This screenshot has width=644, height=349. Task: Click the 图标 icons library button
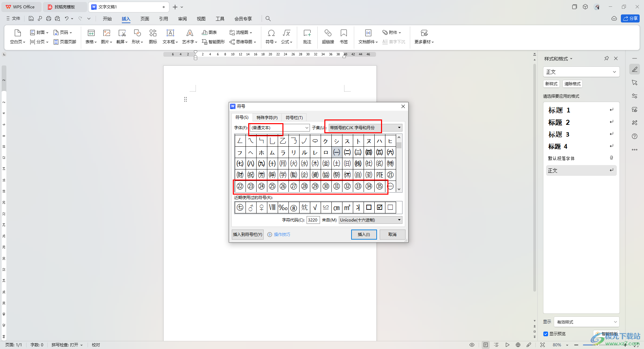(x=153, y=37)
